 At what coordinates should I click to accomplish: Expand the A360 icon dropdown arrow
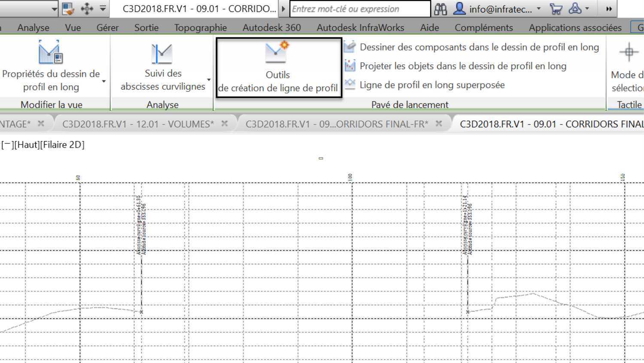tap(587, 8)
